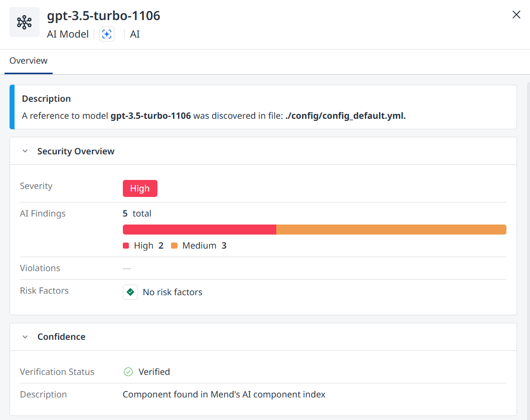Collapse the Security Overview section
This screenshot has height=420, width=530.
coord(25,151)
